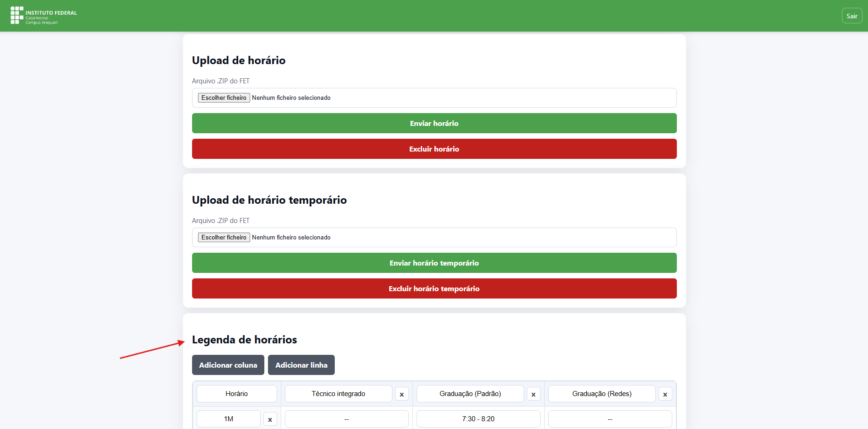Edit the 7:30 - 8:20 time cell

coord(478,419)
